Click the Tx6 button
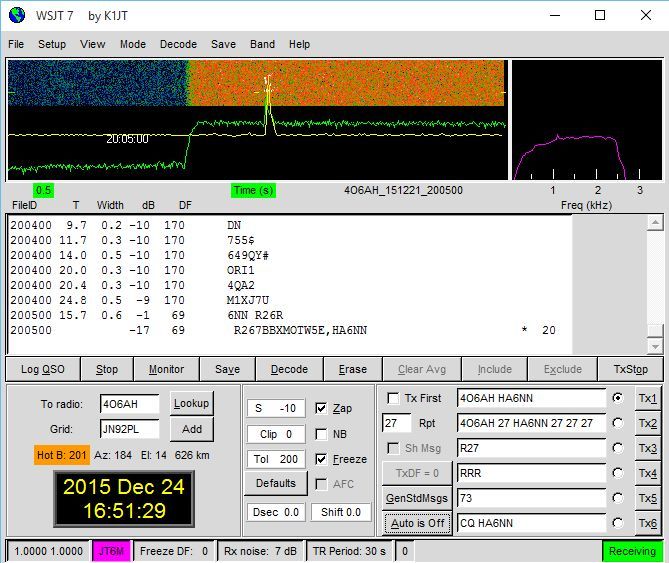The image size is (669, 563). 648,523
